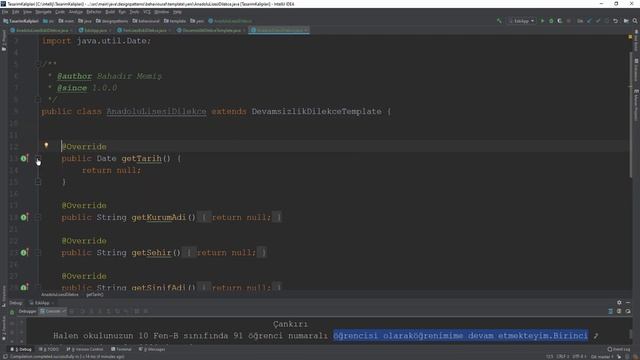Click the rerun debug icon in Debug panel
Viewport: 640px width, 360px height.
pos(12,312)
